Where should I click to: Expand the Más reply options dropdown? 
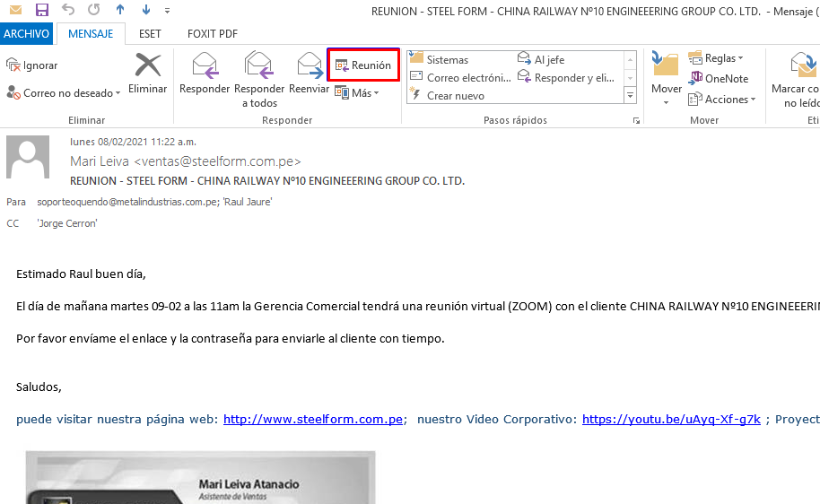357,93
